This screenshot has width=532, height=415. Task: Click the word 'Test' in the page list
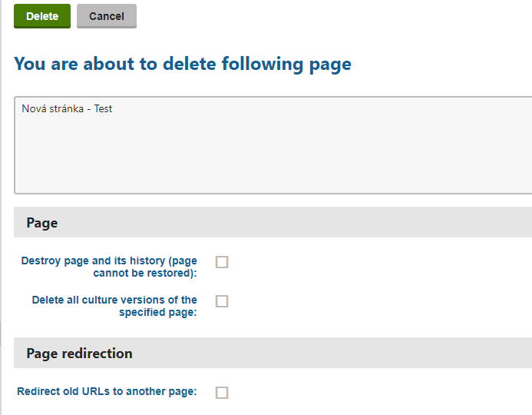[x=103, y=109]
